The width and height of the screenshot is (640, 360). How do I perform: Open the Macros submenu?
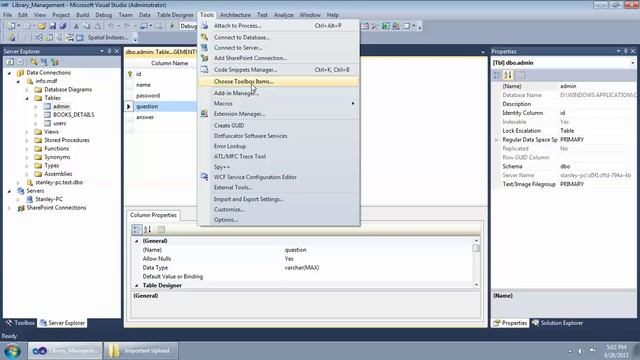(x=279, y=104)
